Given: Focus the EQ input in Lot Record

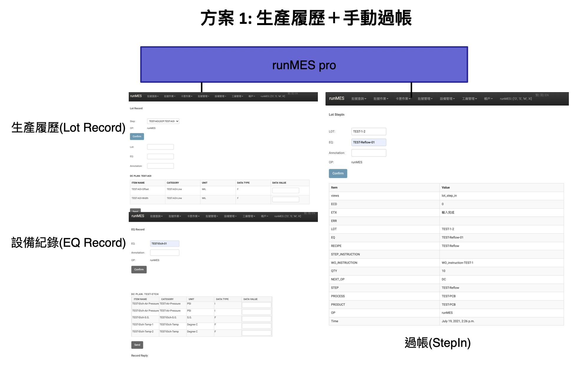Looking at the screenshot, I should [160, 156].
